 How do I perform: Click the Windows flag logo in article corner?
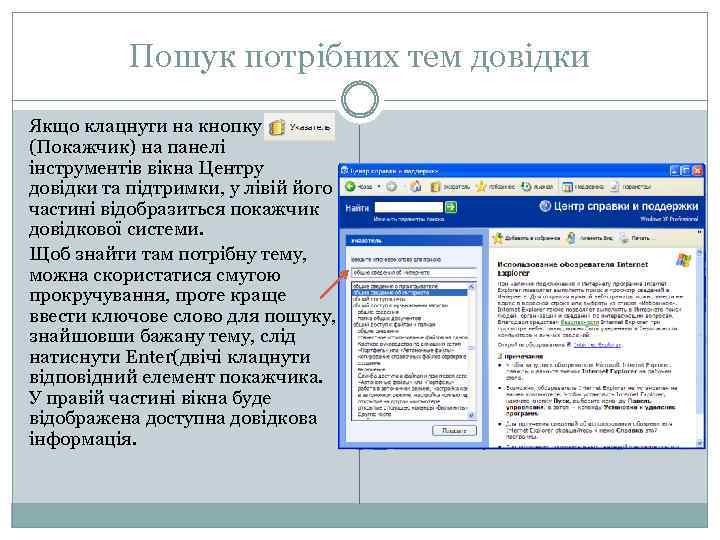(683, 260)
